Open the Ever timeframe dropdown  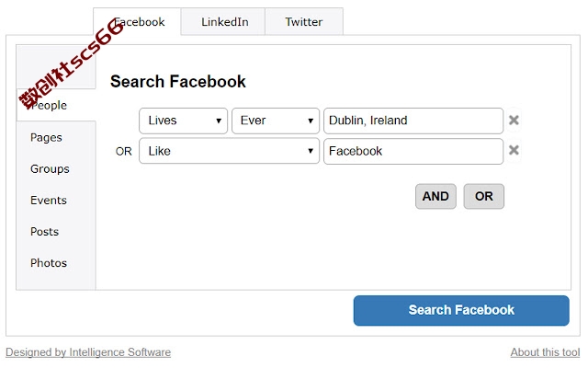tap(276, 121)
